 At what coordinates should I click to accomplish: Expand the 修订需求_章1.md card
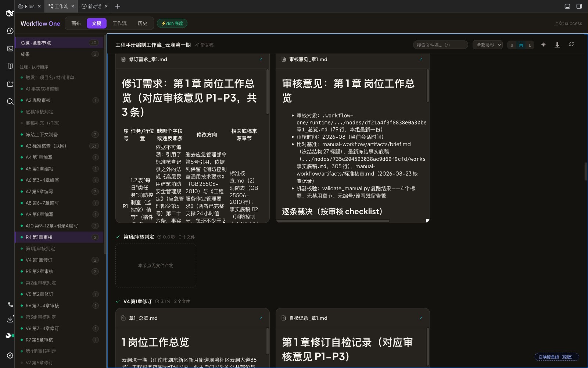pyautogui.click(x=261, y=59)
